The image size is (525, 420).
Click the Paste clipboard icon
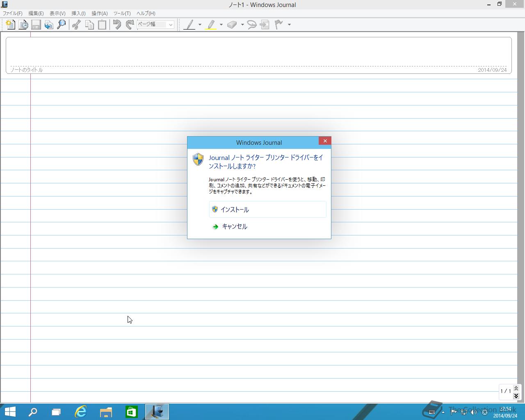pos(102,25)
